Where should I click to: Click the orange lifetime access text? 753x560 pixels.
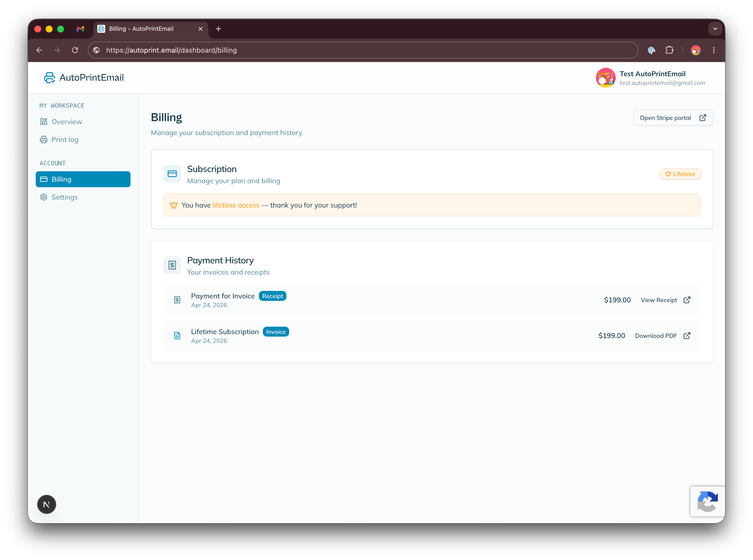[x=236, y=205]
